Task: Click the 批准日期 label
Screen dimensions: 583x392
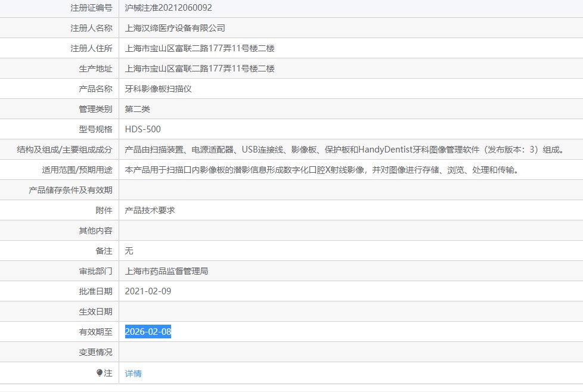Action: pyautogui.click(x=95, y=291)
